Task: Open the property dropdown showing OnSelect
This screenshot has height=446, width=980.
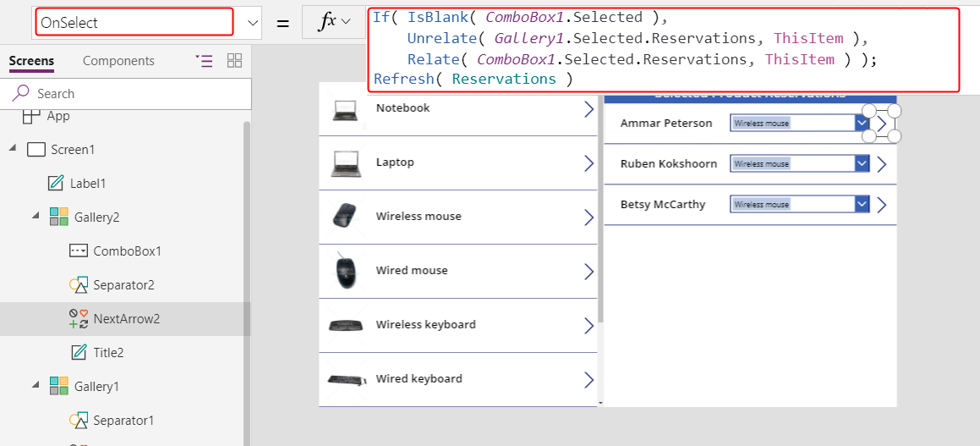Action: (x=253, y=23)
